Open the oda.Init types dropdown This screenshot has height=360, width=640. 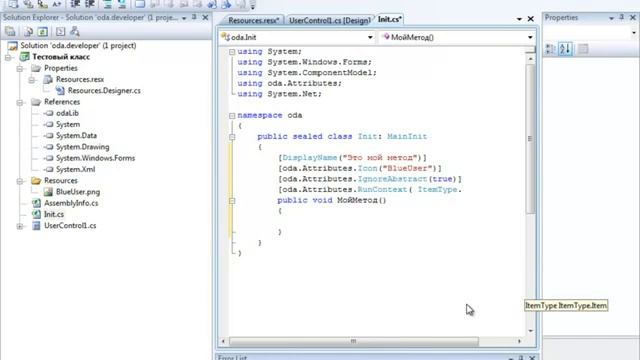[370, 37]
